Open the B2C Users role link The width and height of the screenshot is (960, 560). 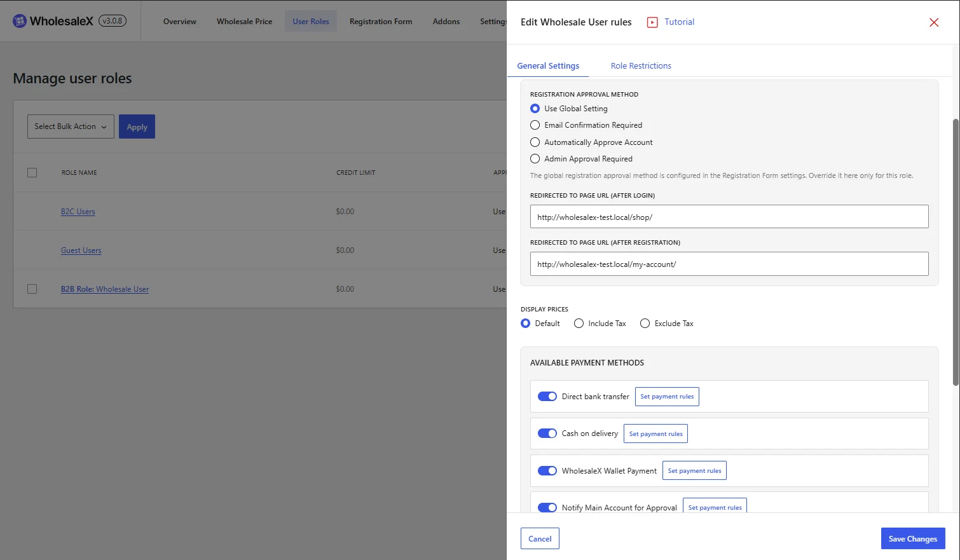coord(78,212)
